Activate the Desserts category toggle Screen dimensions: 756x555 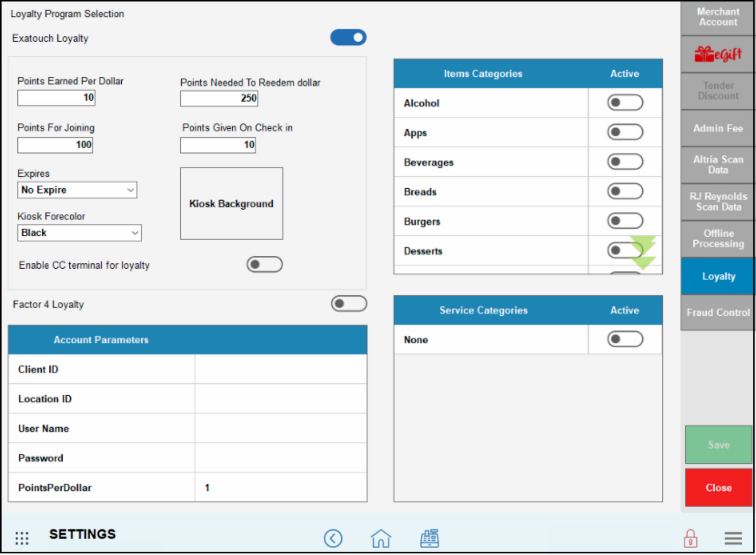tap(625, 251)
